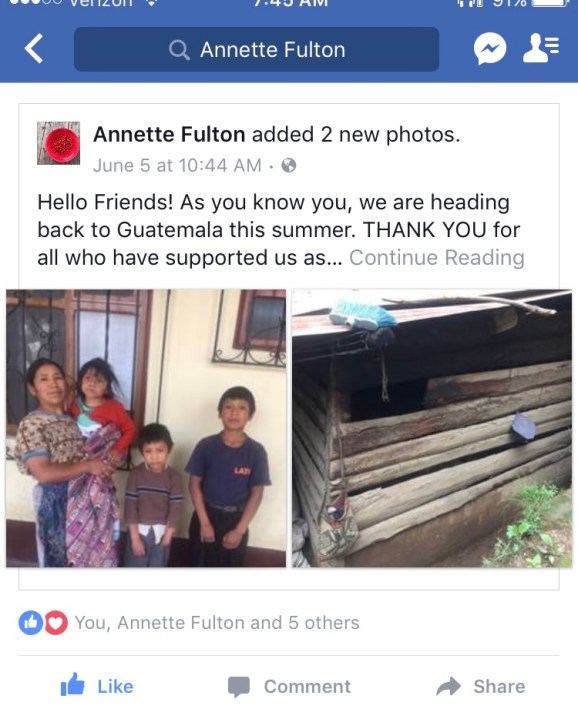Viewport: 578px width, 709px height.
Task: Open the friends list icon
Action: 541,47
